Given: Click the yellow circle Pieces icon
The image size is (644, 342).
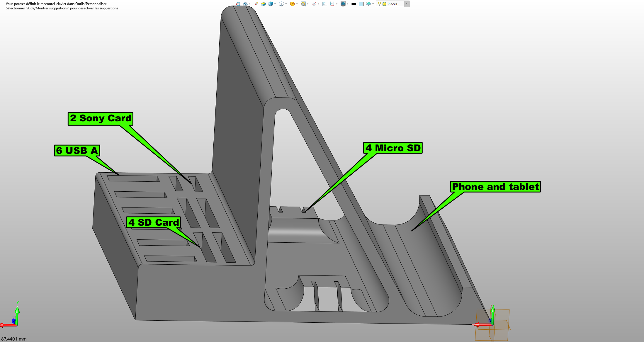Looking at the screenshot, I should [x=385, y=4].
